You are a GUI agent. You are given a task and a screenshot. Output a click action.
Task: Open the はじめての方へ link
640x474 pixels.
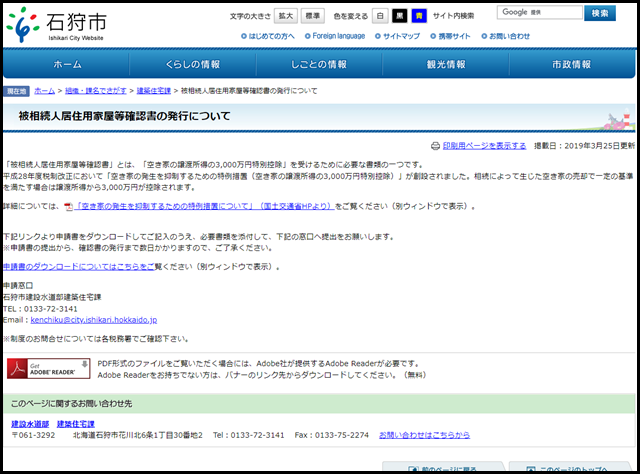coord(268,36)
